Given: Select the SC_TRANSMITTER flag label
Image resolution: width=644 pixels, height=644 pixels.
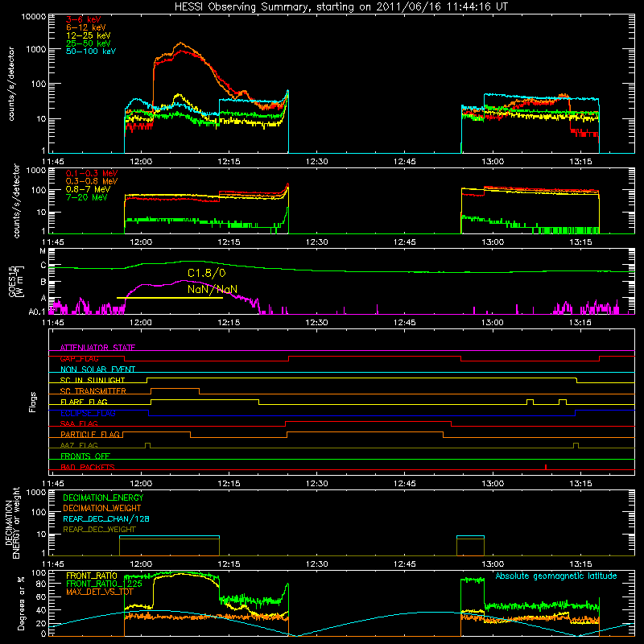Looking at the screenshot, I should [x=93, y=391].
